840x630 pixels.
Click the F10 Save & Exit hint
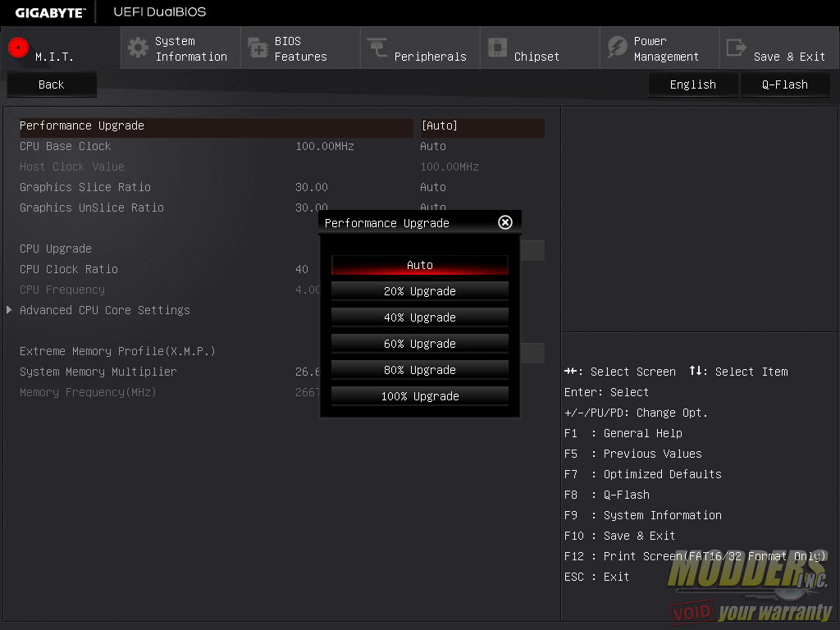pyautogui.click(x=619, y=536)
